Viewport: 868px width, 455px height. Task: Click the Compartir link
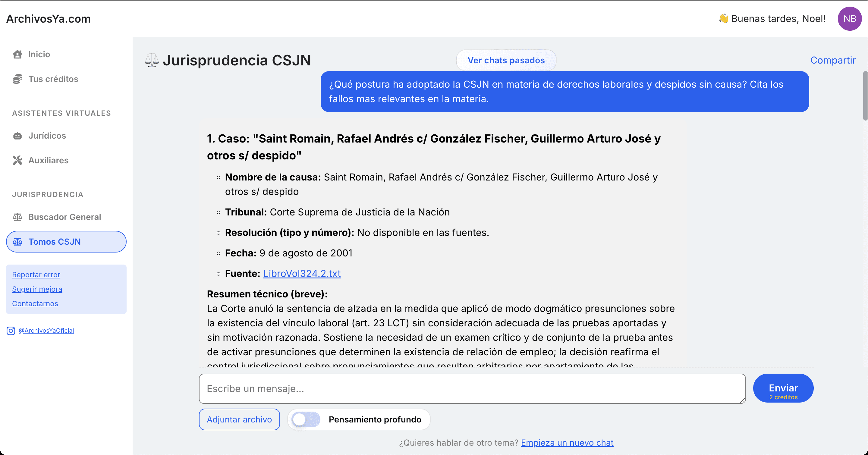(x=833, y=60)
